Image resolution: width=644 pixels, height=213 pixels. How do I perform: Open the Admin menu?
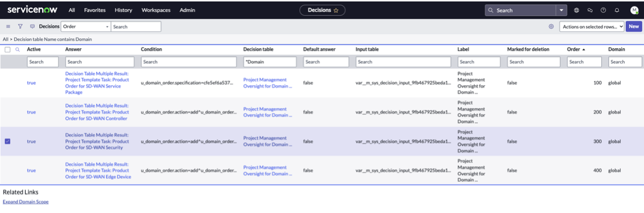click(187, 11)
